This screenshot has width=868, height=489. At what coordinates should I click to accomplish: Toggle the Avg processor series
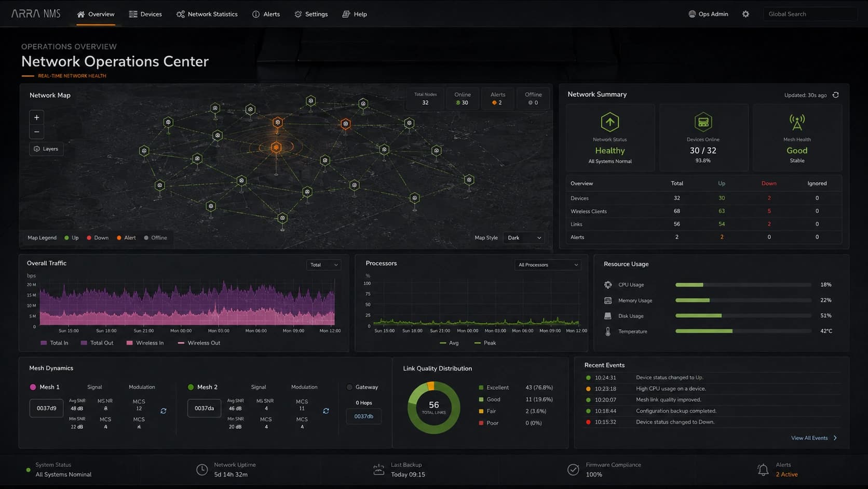tap(449, 343)
